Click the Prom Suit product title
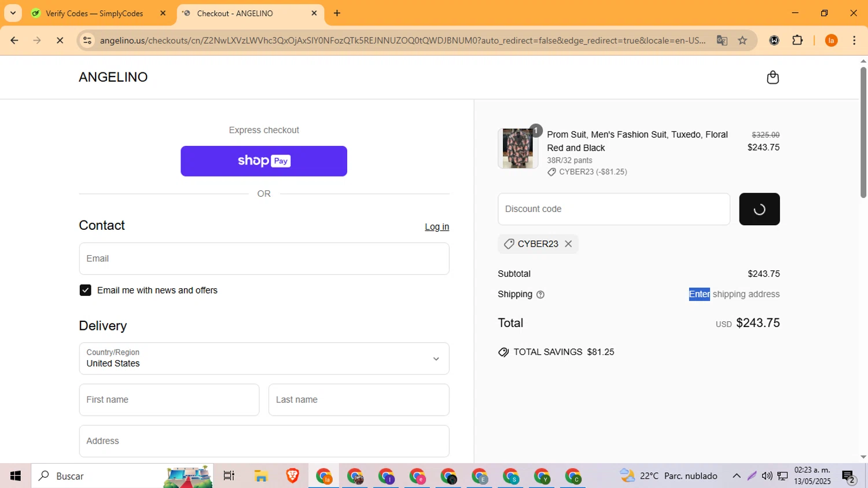The height and width of the screenshot is (488, 868). (637, 141)
